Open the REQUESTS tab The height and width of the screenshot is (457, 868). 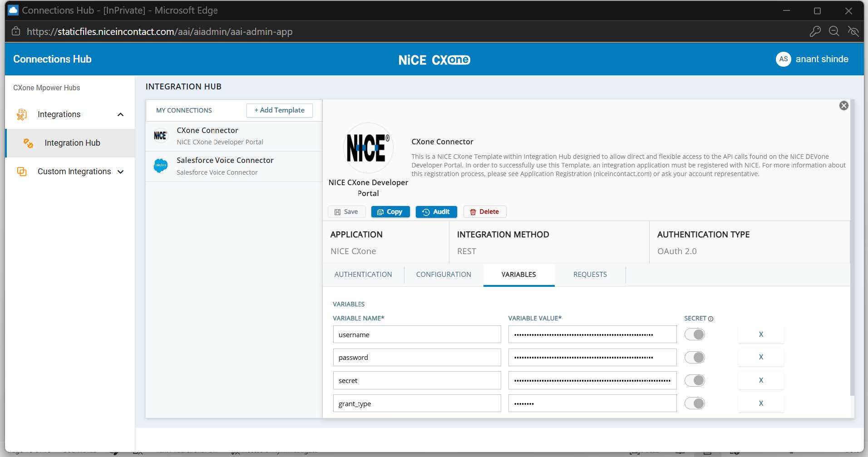pos(590,275)
